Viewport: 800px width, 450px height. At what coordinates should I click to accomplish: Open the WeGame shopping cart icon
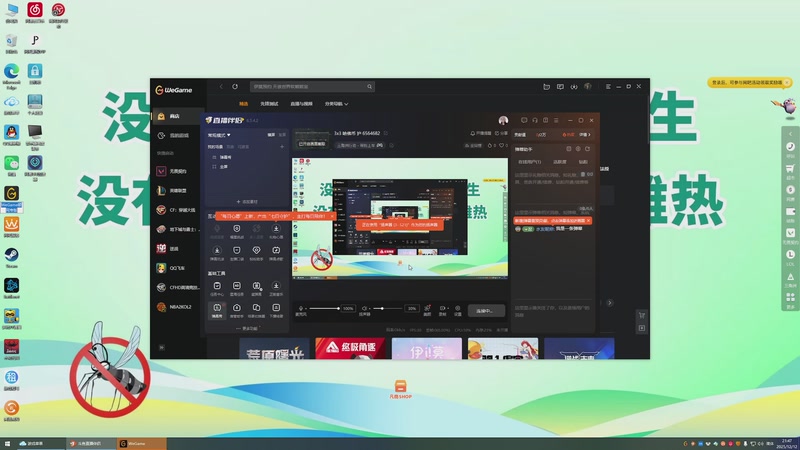642,315
